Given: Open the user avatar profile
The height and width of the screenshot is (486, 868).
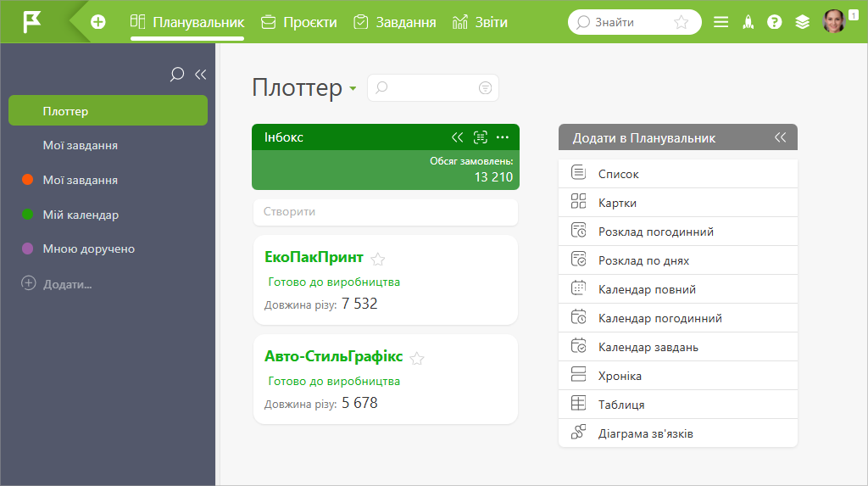Looking at the screenshot, I should [x=834, y=21].
